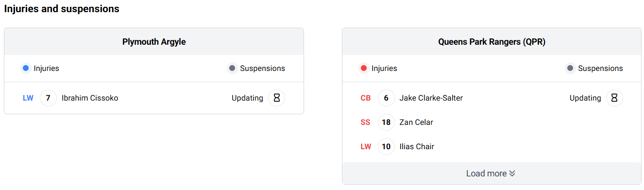Click number 10 jersey badge
This screenshot has height=190, width=644.
[x=386, y=147]
